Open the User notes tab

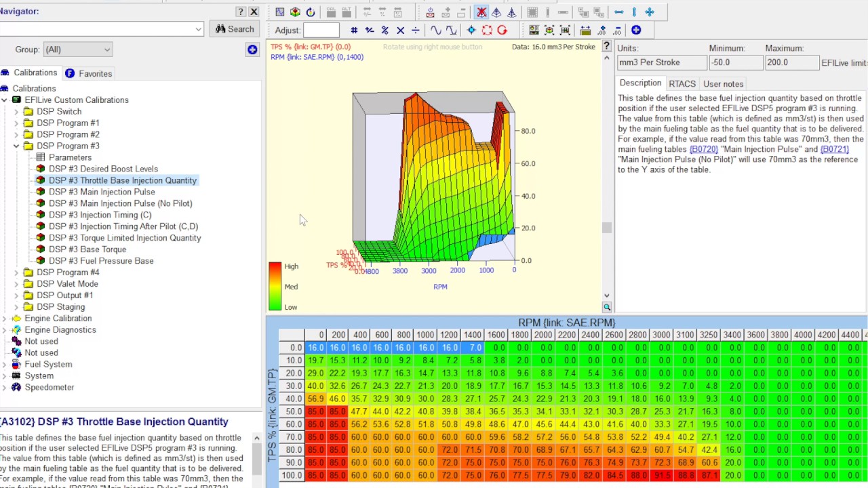[724, 83]
